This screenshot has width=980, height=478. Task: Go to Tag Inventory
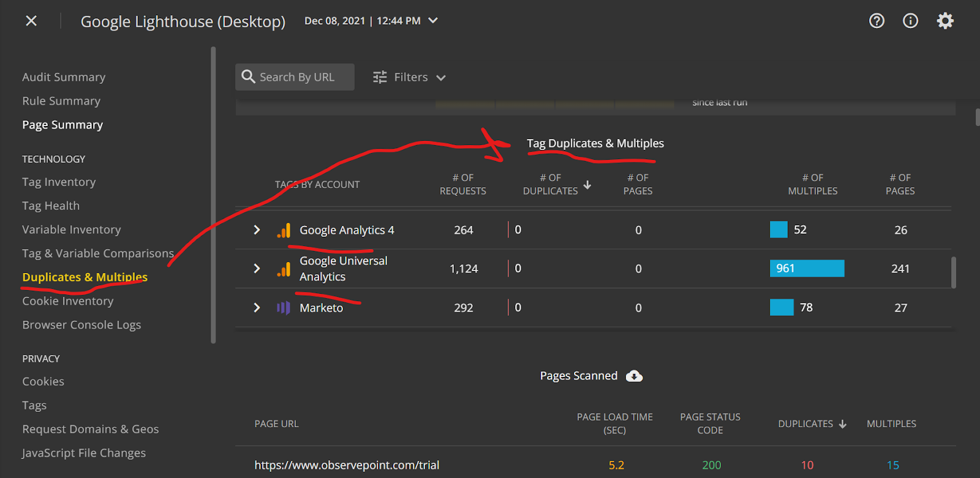tap(59, 182)
